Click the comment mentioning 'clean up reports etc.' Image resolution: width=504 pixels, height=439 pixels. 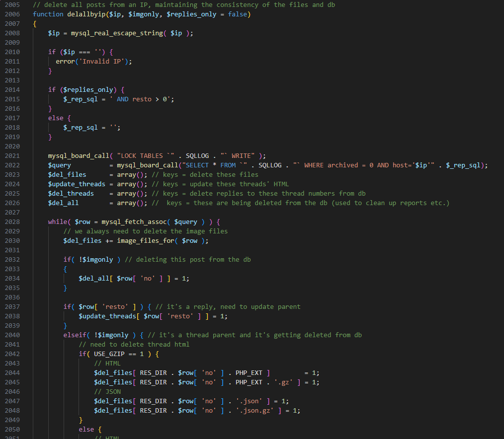coord(301,203)
